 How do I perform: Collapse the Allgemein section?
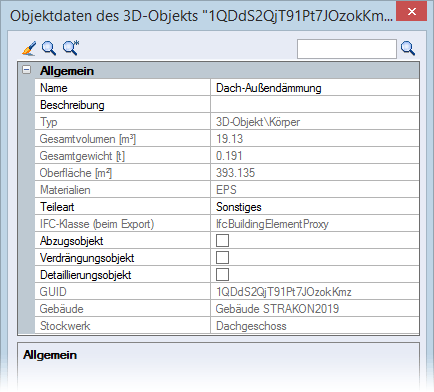click(x=26, y=70)
